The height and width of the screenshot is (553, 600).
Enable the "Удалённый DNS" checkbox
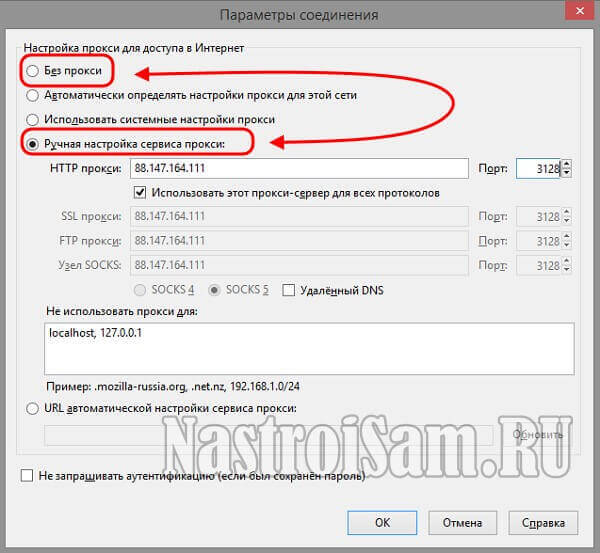(289, 290)
